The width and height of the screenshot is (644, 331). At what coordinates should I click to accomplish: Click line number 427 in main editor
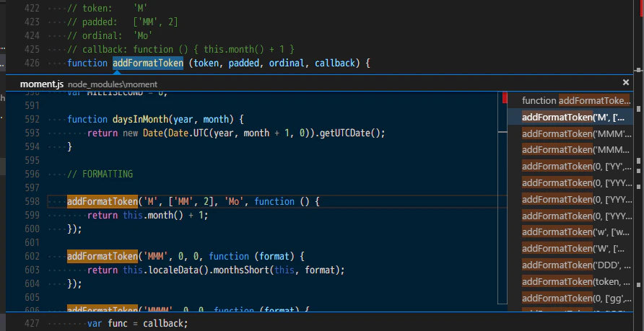[32, 323]
